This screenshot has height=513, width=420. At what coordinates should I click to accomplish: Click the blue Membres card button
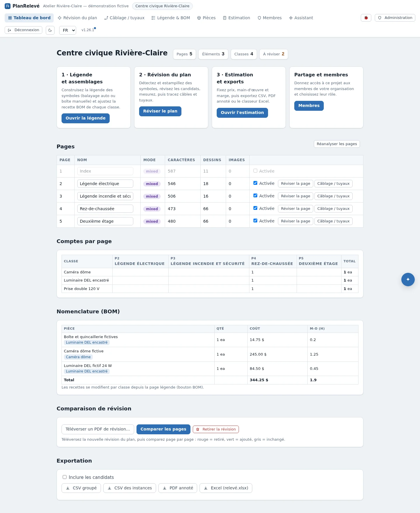(309, 106)
